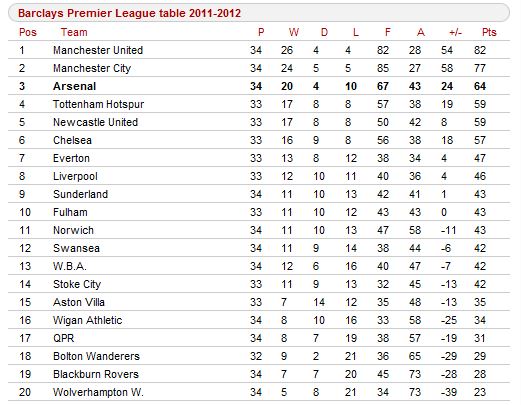
Task: Click on Chelsea in sixth place
Action: pos(72,140)
